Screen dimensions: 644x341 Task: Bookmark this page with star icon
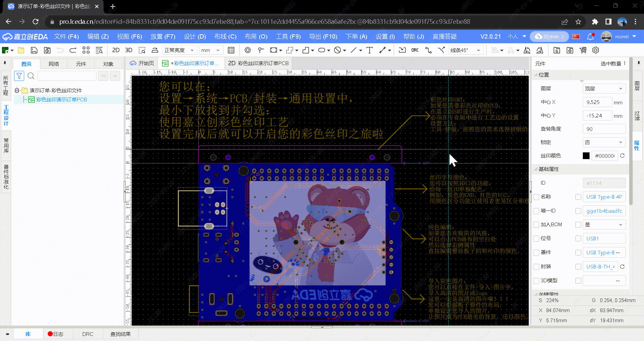click(x=578, y=21)
